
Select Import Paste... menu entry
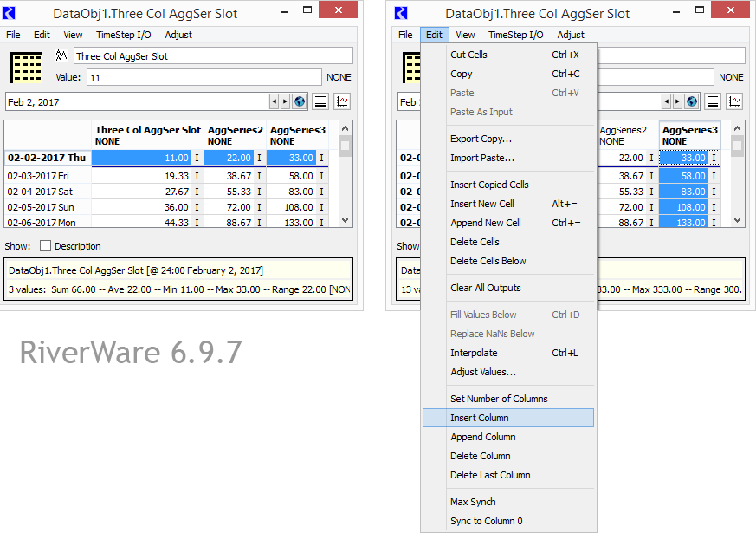pos(508,159)
